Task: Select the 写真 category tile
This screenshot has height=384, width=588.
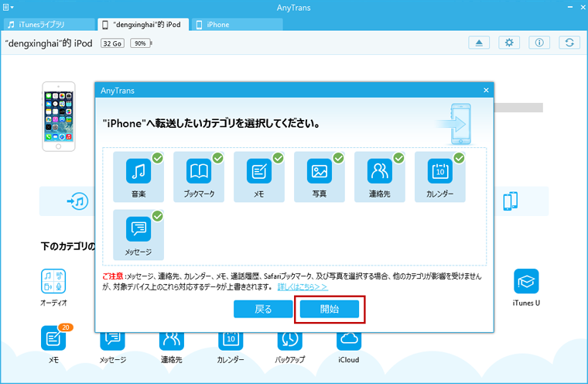Action: (320, 177)
